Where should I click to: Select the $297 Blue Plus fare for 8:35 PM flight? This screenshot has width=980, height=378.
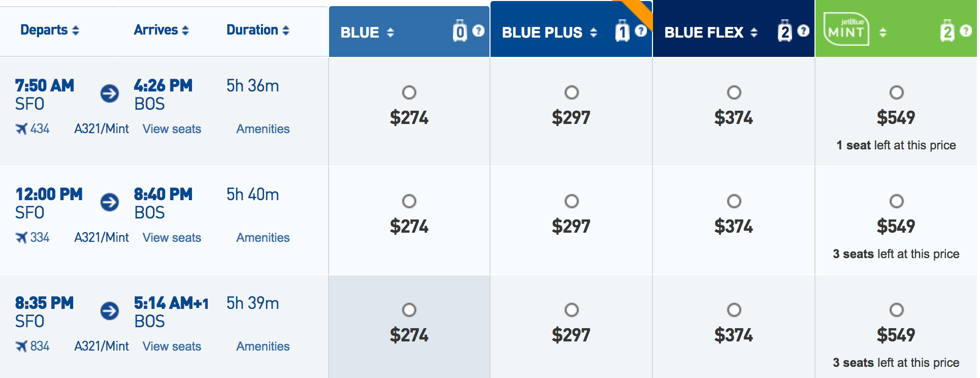[x=571, y=310]
